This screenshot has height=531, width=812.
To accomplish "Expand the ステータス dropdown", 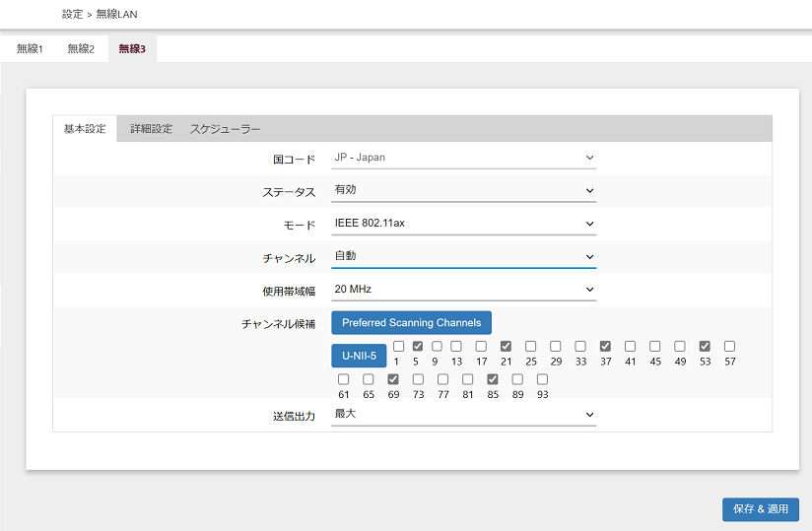I will coord(463,190).
